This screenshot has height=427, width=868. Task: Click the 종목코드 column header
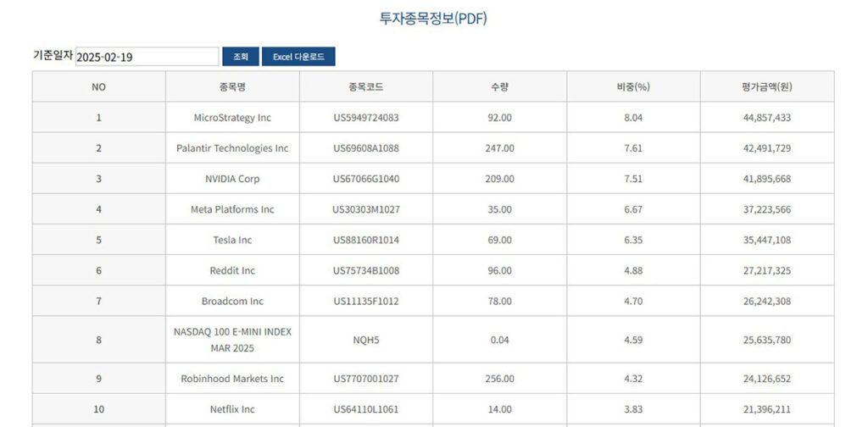click(366, 86)
